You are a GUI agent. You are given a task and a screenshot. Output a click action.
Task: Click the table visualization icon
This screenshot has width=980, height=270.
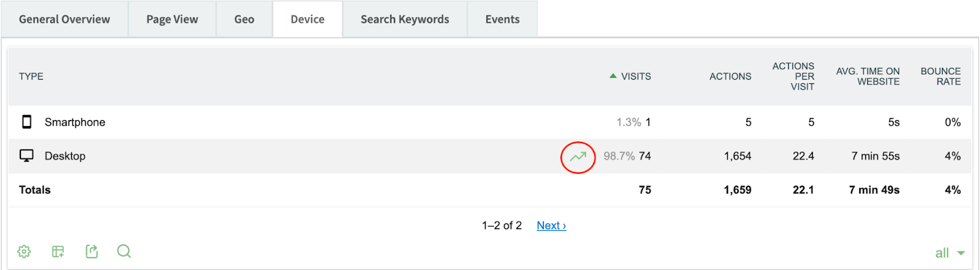click(x=58, y=252)
